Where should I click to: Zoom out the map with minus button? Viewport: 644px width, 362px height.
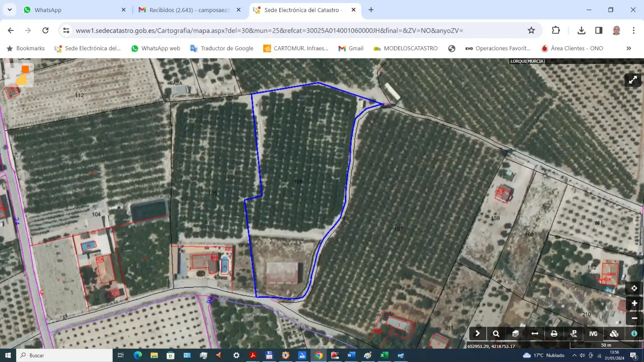point(634,318)
